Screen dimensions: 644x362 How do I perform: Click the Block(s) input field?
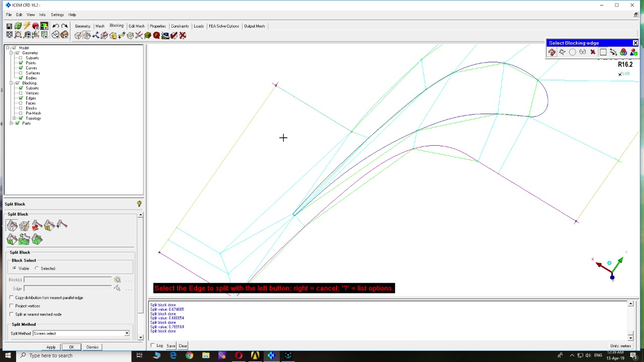click(67, 280)
